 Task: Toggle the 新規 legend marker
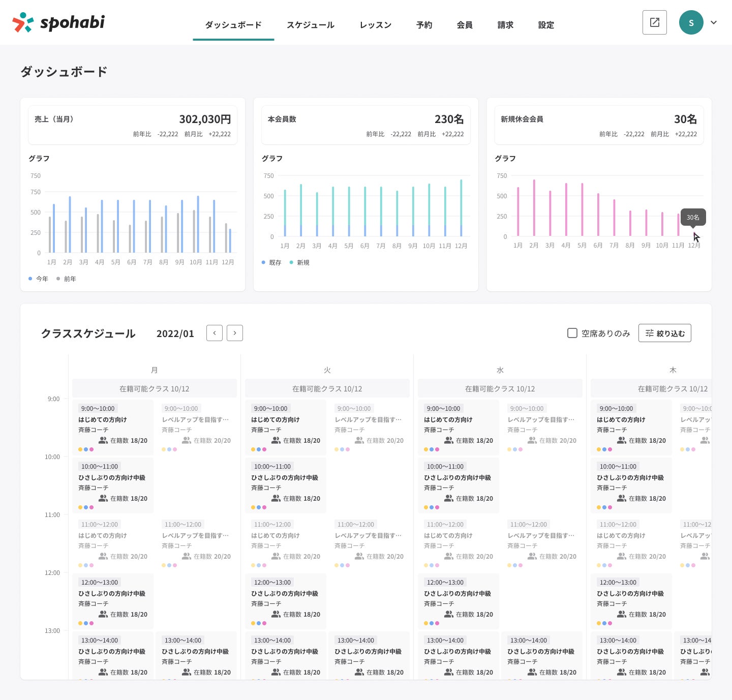(299, 262)
